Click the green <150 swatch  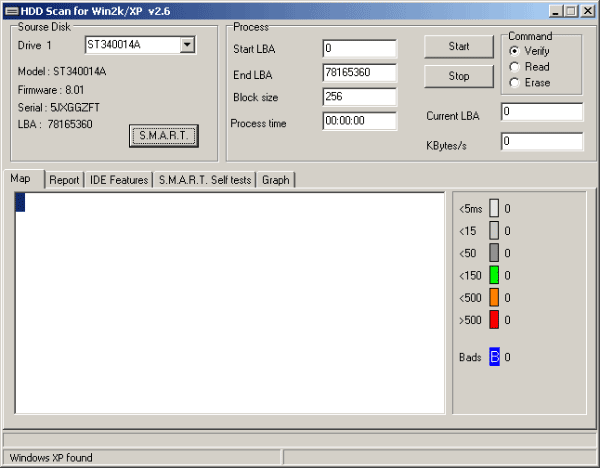click(x=494, y=275)
